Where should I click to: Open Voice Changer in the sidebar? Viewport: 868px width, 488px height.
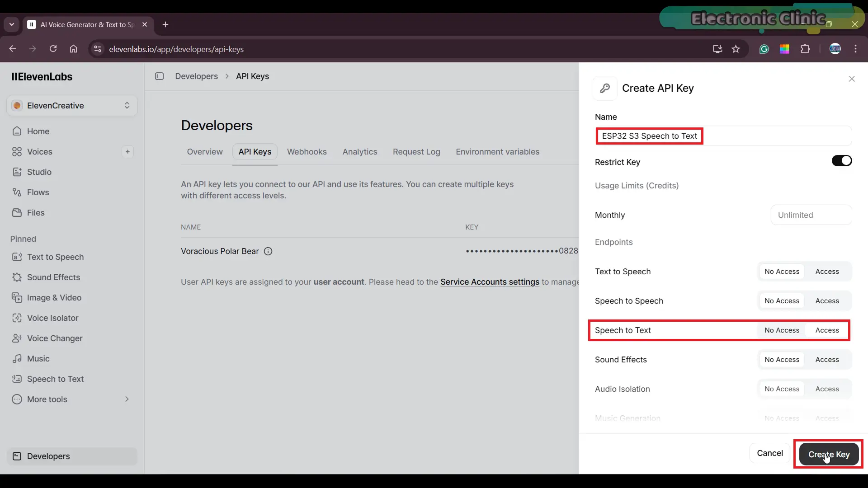(x=72, y=338)
